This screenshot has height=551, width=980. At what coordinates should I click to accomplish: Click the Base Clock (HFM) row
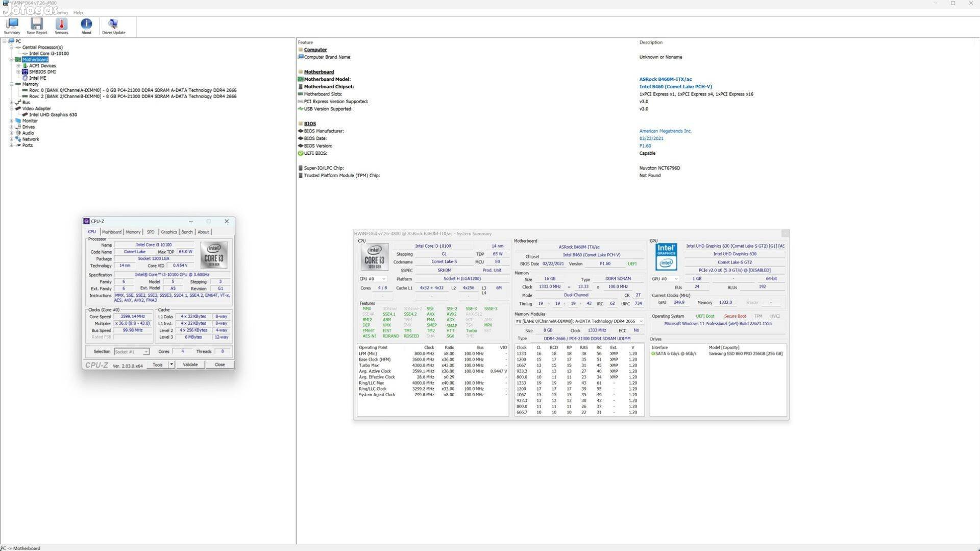point(433,360)
